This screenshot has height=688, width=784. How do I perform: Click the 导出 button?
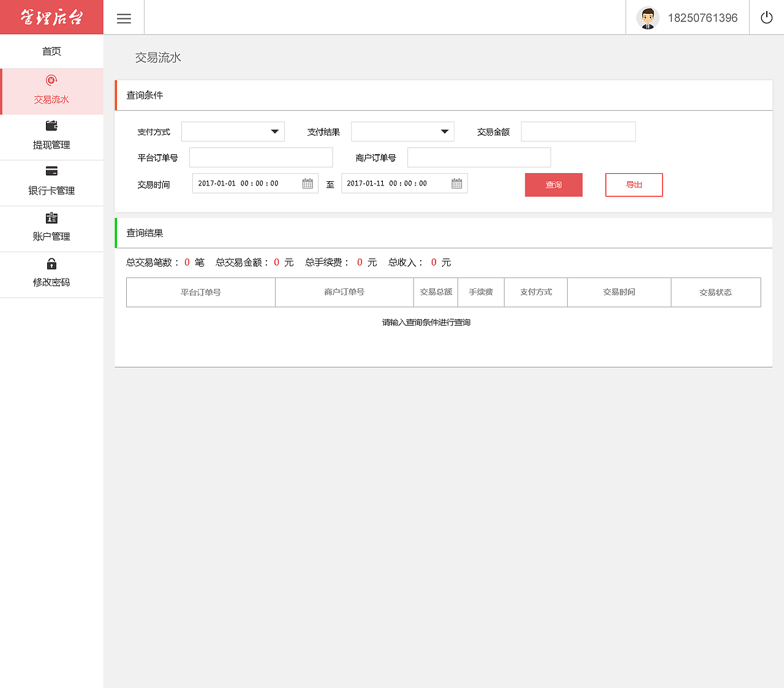coord(634,185)
